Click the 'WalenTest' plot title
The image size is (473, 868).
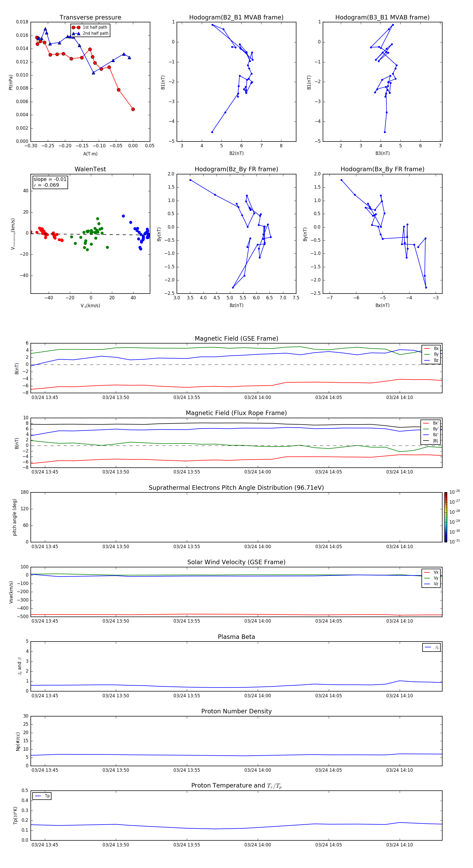(x=90, y=169)
